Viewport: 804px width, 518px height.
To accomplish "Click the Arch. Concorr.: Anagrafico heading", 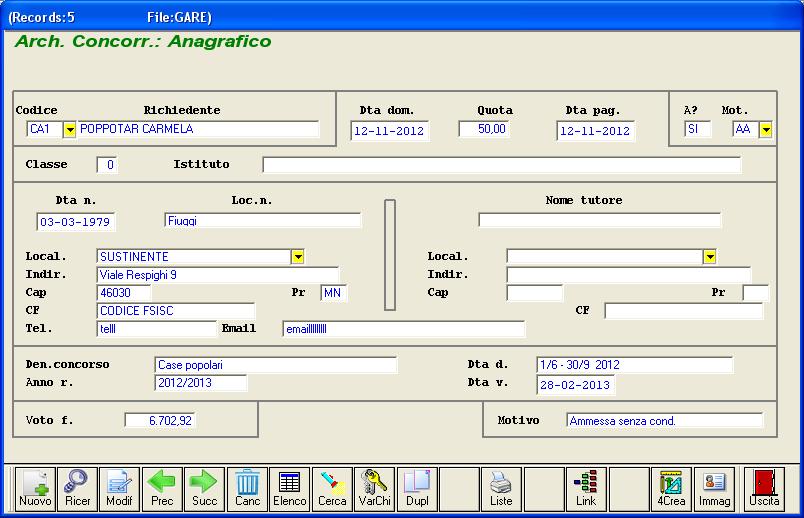I will pyautogui.click(x=143, y=41).
